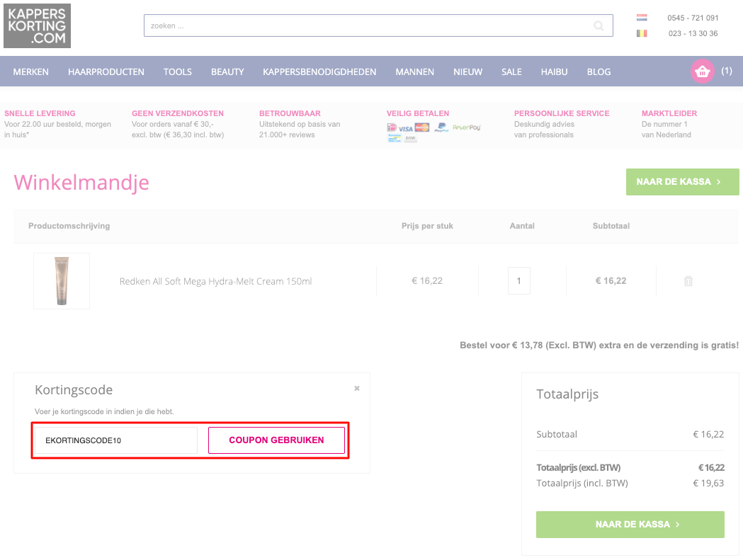Open the Tools menu
The height and width of the screenshot is (560, 743).
point(178,72)
